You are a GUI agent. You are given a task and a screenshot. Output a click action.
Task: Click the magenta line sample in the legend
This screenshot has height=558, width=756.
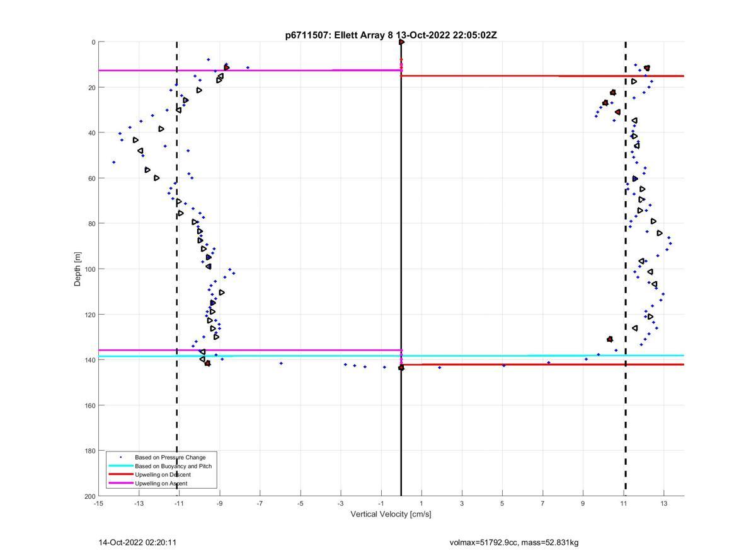pos(120,484)
